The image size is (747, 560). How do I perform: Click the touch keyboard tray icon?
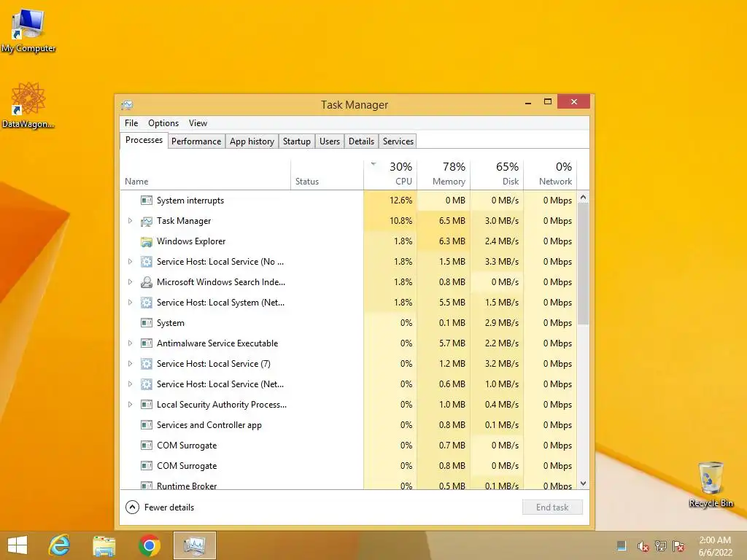pos(622,546)
